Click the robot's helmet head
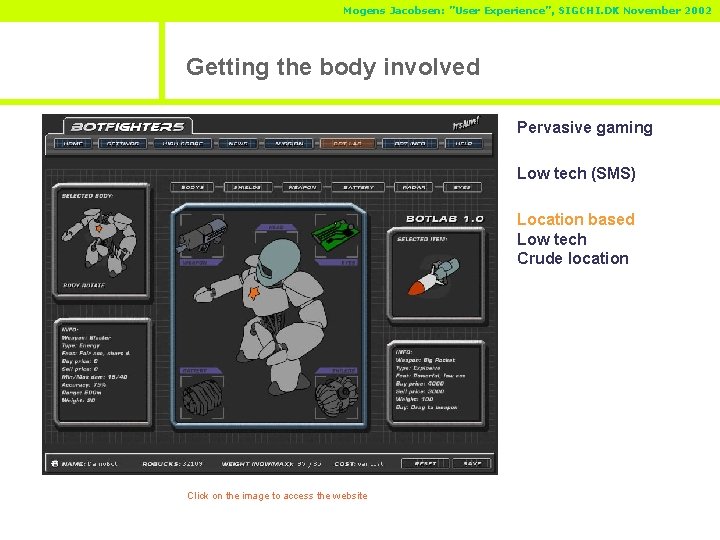The image size is (720, 540). (x=279, y=264)
